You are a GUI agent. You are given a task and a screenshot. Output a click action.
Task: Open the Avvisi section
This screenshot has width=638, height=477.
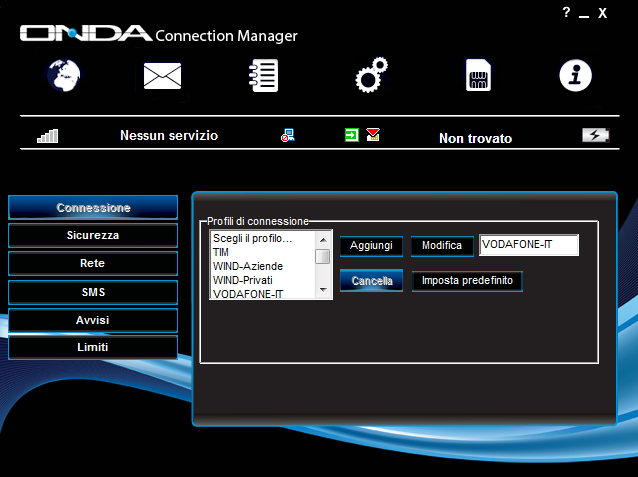[x=93, y=320]
